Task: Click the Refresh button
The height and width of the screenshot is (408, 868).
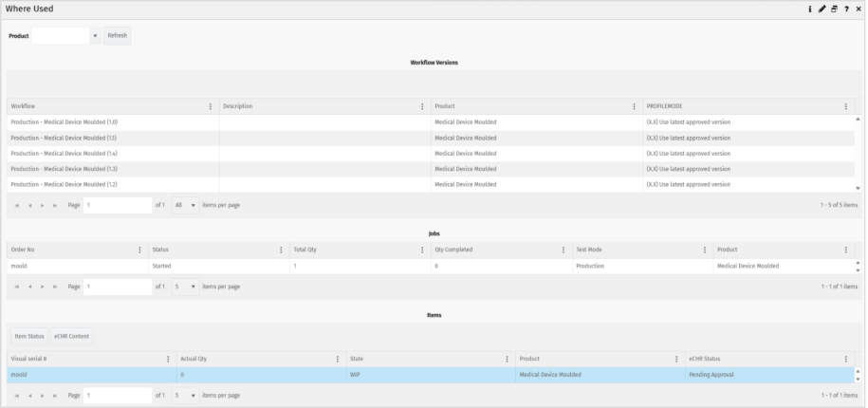Action: coord(118,35)
